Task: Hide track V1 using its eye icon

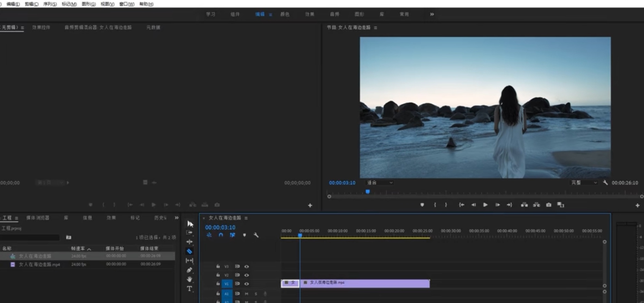Action: tap(246, 284)
